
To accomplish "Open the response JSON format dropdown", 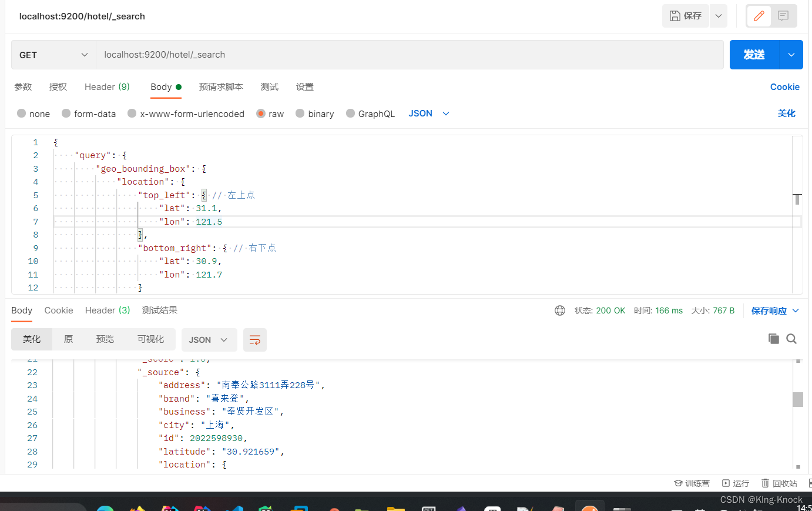I will (209, 340).
